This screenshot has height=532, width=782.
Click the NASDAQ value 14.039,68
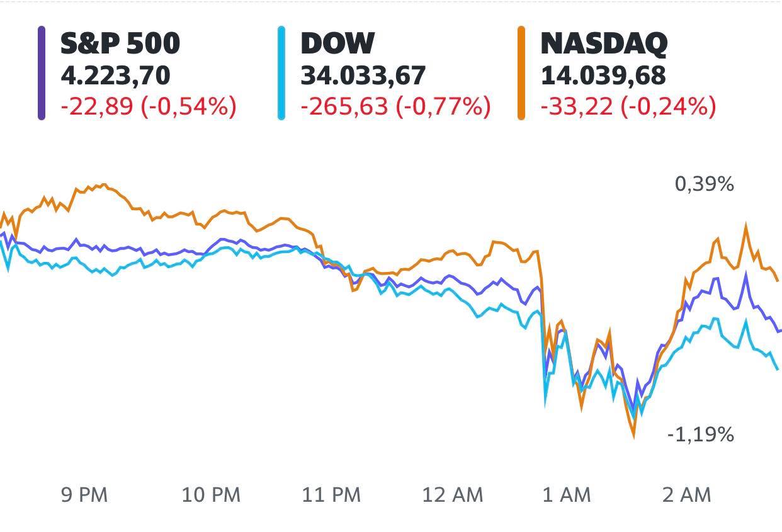[x=603, y=76]
